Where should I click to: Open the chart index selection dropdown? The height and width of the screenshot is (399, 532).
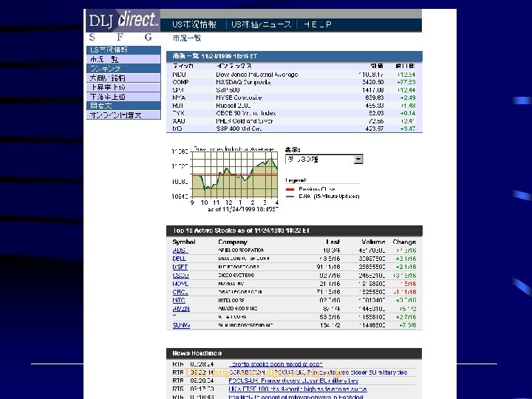(x=324, y=159)
